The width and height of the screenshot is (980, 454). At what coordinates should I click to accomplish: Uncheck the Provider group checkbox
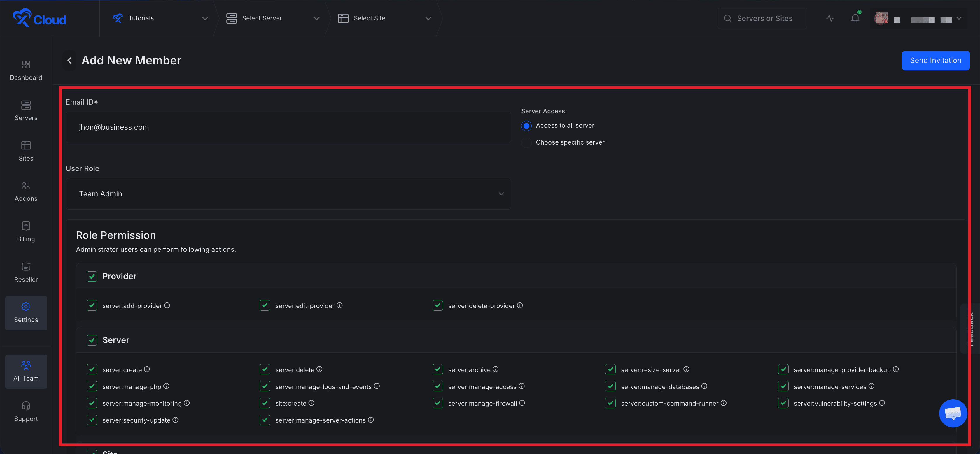point(92,277)
